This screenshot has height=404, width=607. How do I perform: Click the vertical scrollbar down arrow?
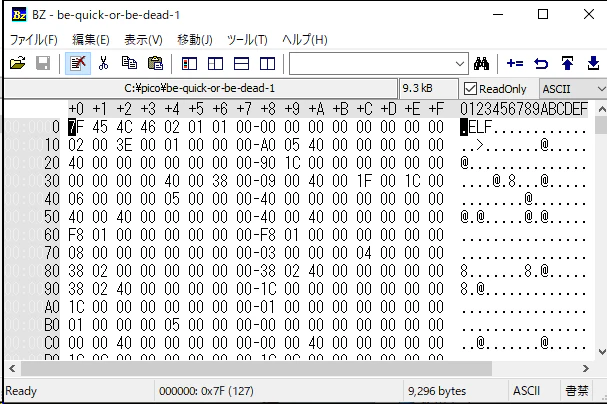pos(601,352)
